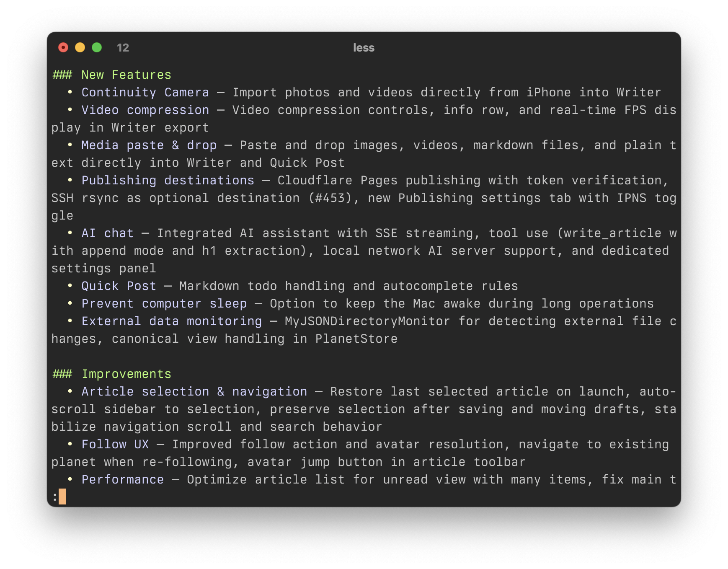
Task: Maximize the terminal with the green button
Action: [x=97, y=48]
